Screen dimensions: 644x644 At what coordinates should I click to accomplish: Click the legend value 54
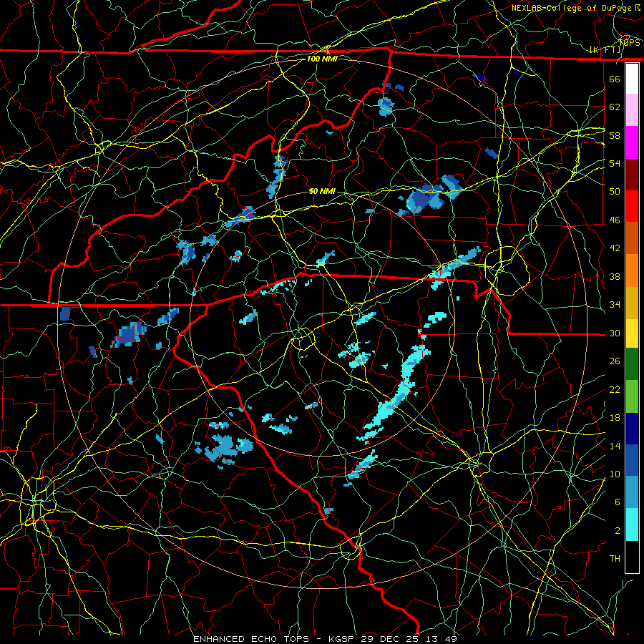(615, 163)
